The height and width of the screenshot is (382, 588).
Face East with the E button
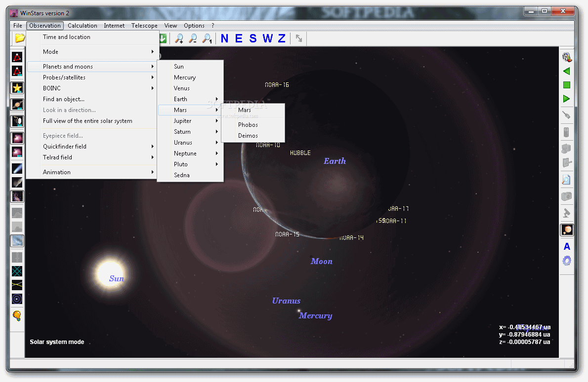tap(239, 38)
